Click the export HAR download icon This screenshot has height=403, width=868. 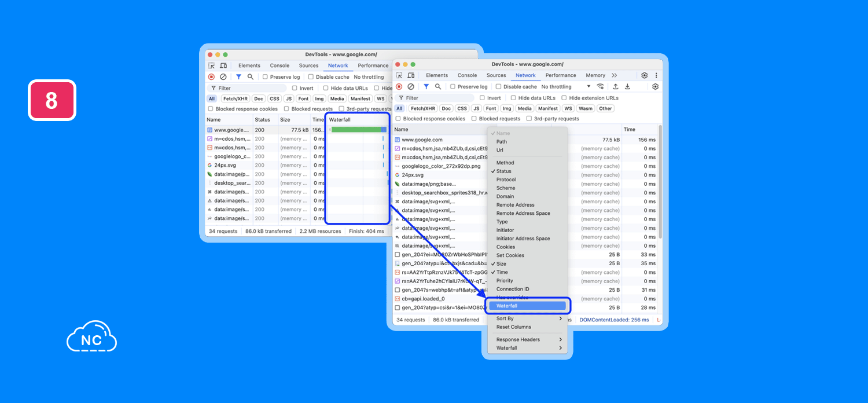(627, 87)
